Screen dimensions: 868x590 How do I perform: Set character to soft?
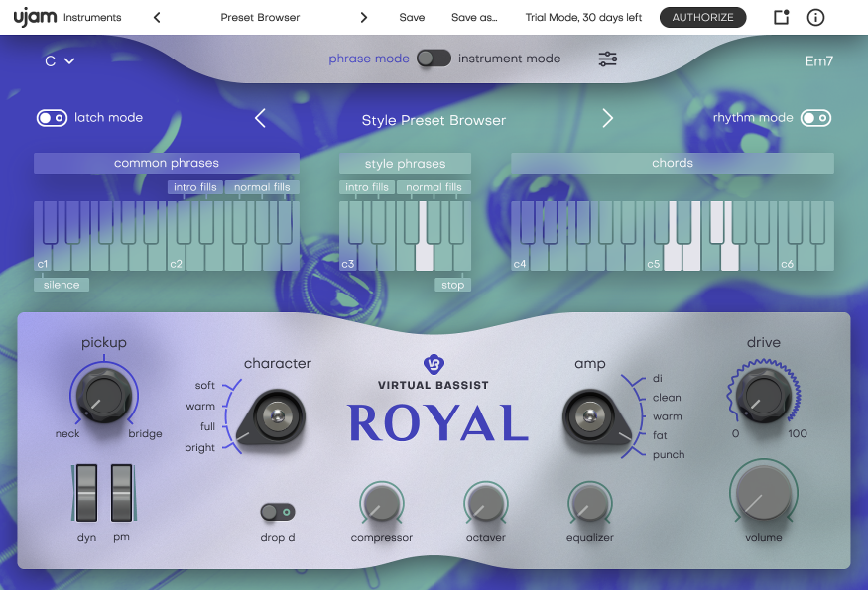click(204, 385)
